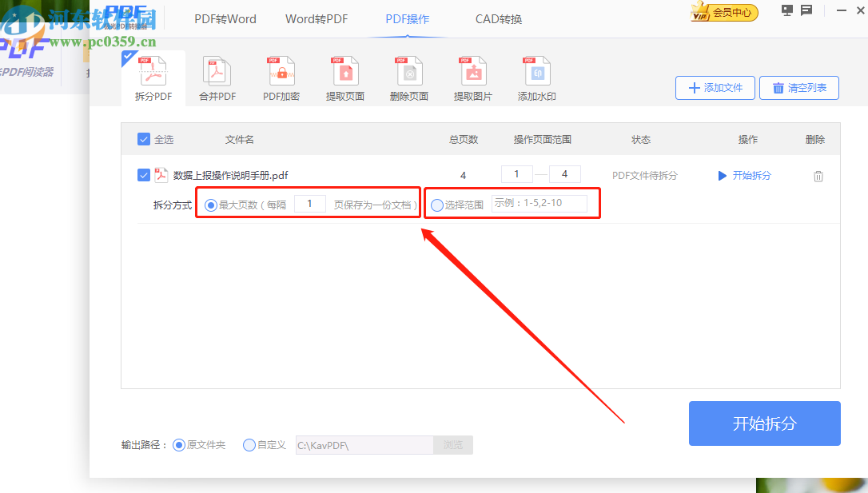Click the trash icon to delete the file row

818,175
